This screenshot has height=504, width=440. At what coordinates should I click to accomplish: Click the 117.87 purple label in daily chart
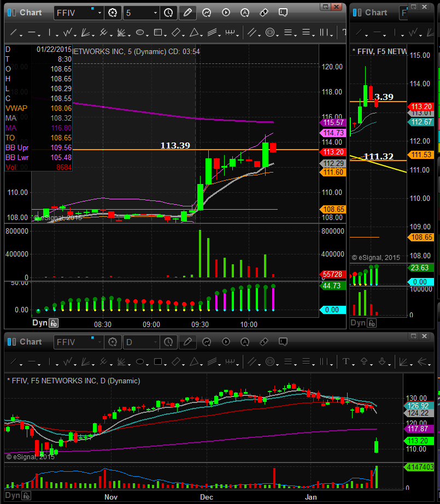pos(419,429)
